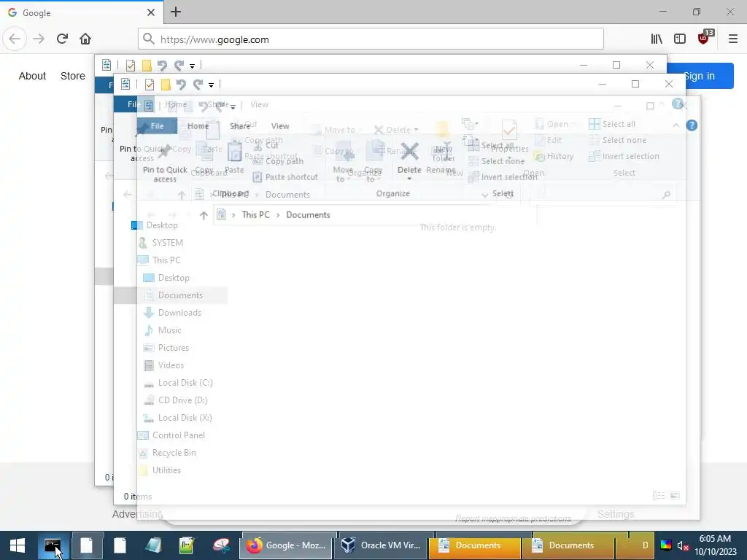Image resolution: width=747 pixels, height=560 pixels.
Task: Click New folder icon in rearmost Explorer titlebar
Action: point(147,65)
